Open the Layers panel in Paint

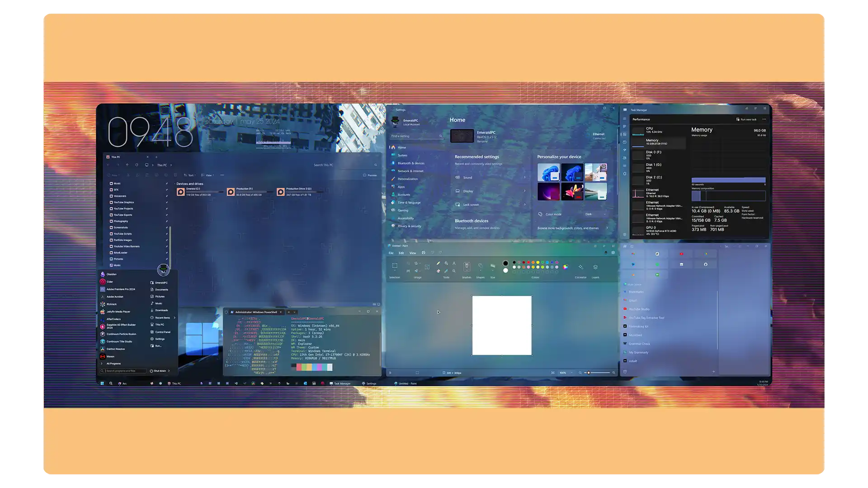click(595, 267)
